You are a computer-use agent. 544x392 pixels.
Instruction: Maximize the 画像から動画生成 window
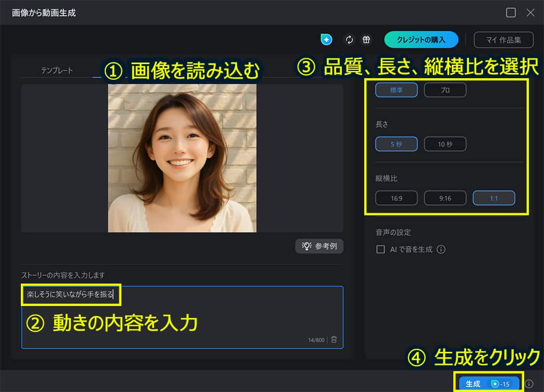pos(511,13)
